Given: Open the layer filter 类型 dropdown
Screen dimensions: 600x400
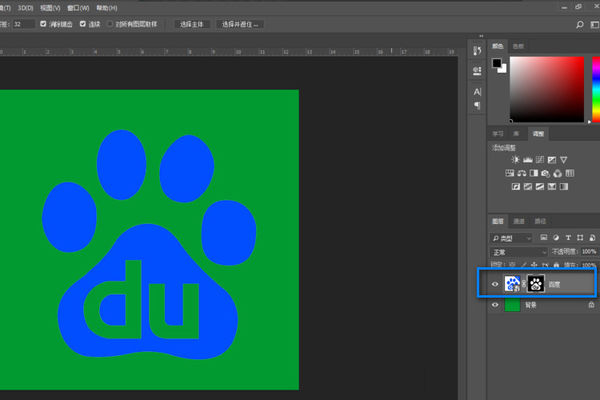Looking at the screenshot, I should pyautogui.click(x=511, y=238).
